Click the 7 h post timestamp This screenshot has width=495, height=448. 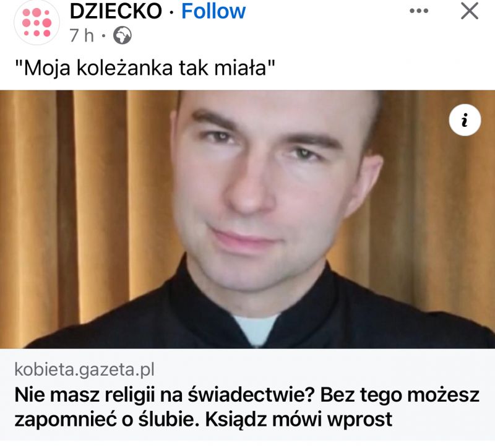(x=82, y=35)
